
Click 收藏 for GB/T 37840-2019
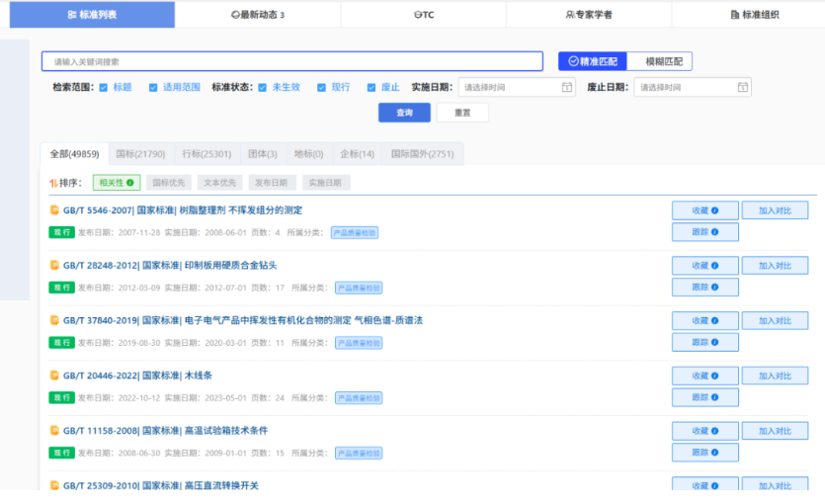tap(705, 321)
